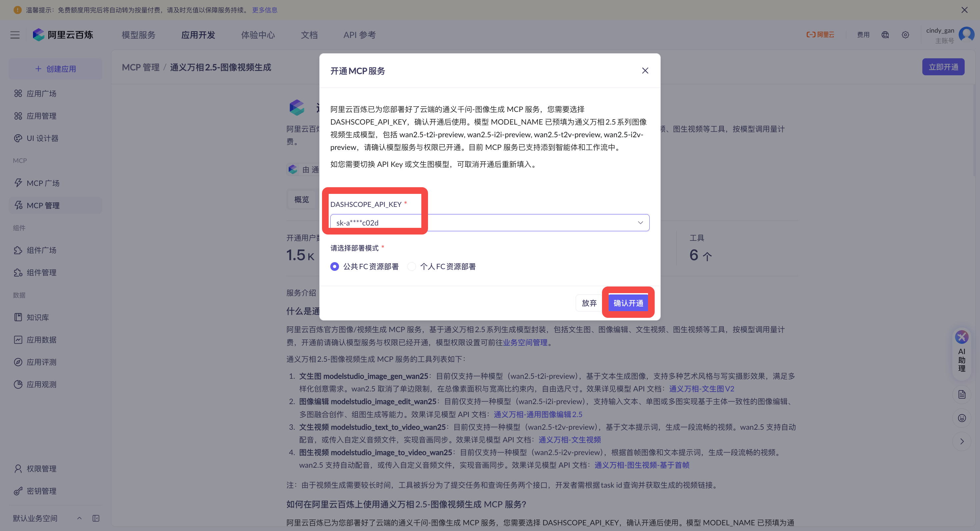Go to MCP 广场
The image size is (980, 531).
(x=55, y=183)
